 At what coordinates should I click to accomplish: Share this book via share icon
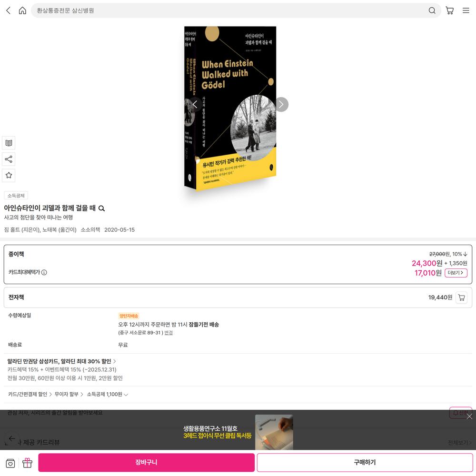pos(9,159)
